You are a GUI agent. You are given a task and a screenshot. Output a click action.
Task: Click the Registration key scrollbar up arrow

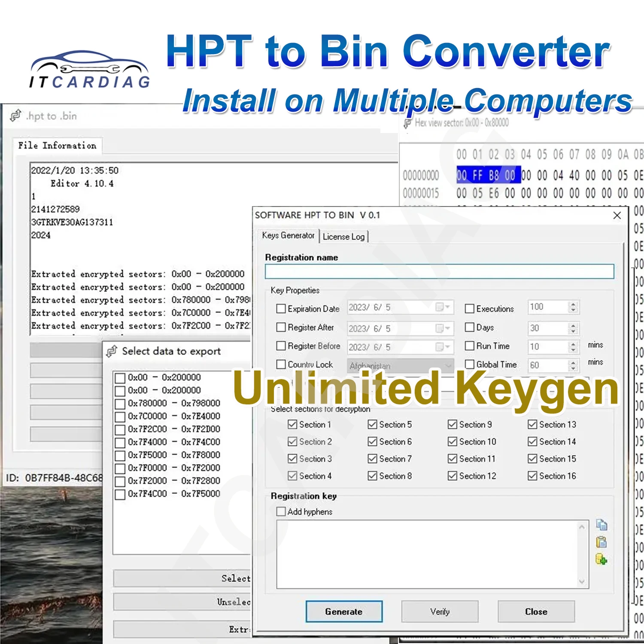582,527
